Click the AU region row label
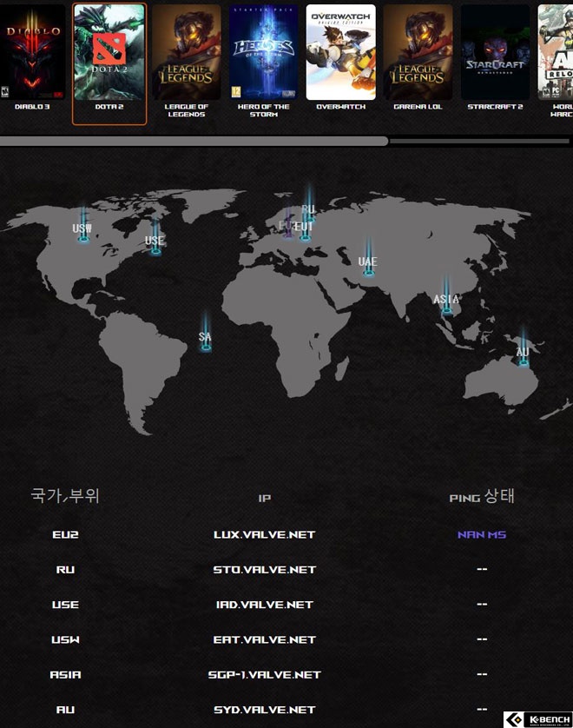 pos(65,710)
